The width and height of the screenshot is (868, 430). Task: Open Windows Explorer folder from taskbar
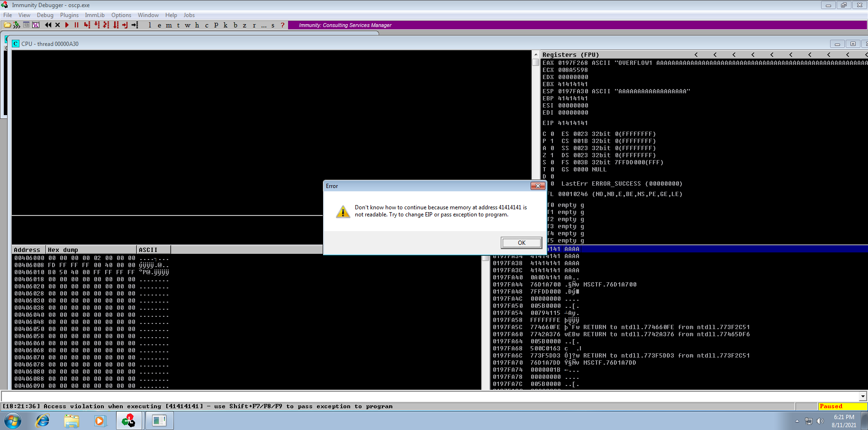(x=72, y=421)
